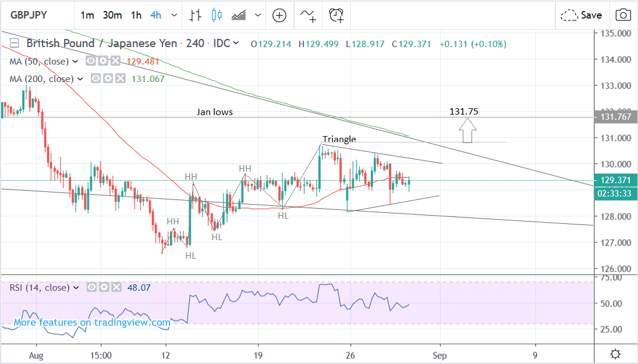
Task: Open compare or add symbol tool
Action: click(279, 16)
